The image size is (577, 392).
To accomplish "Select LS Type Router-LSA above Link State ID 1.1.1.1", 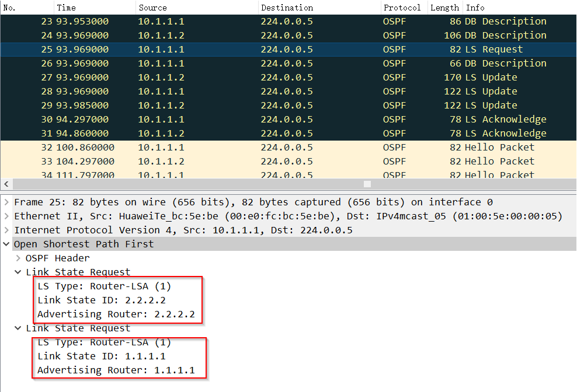I will point(104,342).
